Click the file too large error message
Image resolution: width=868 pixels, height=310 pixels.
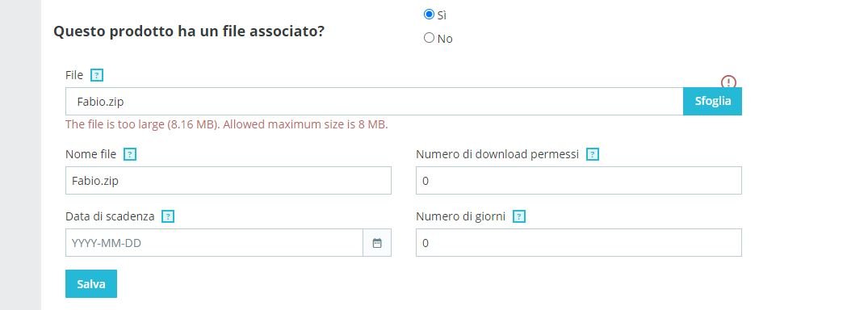coord(226,124)
